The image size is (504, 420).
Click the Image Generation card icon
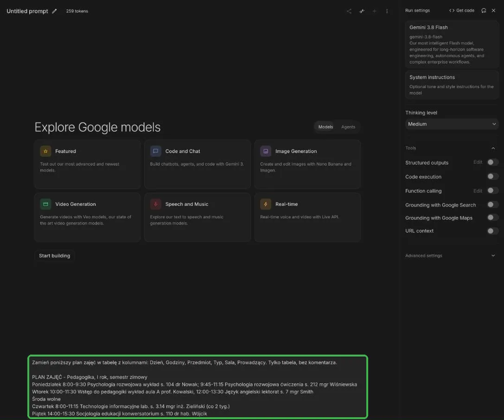tap(266, 151)
